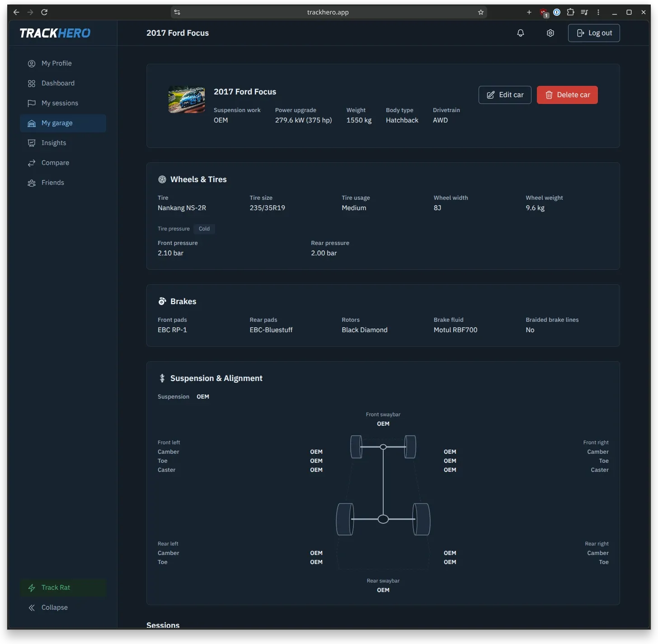Click Edit car button
The image size is (658, 644).
[505, 95]
